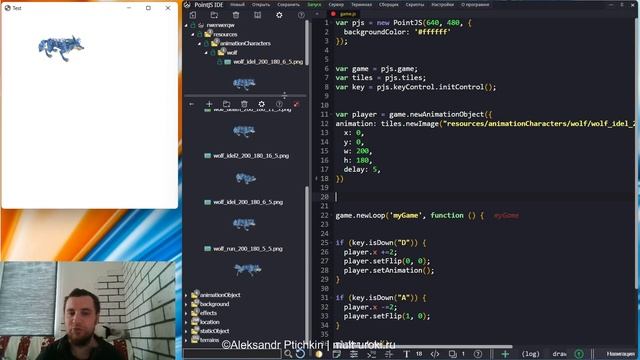Click the red icon in resource library toolbar

[x=296, y=104]
